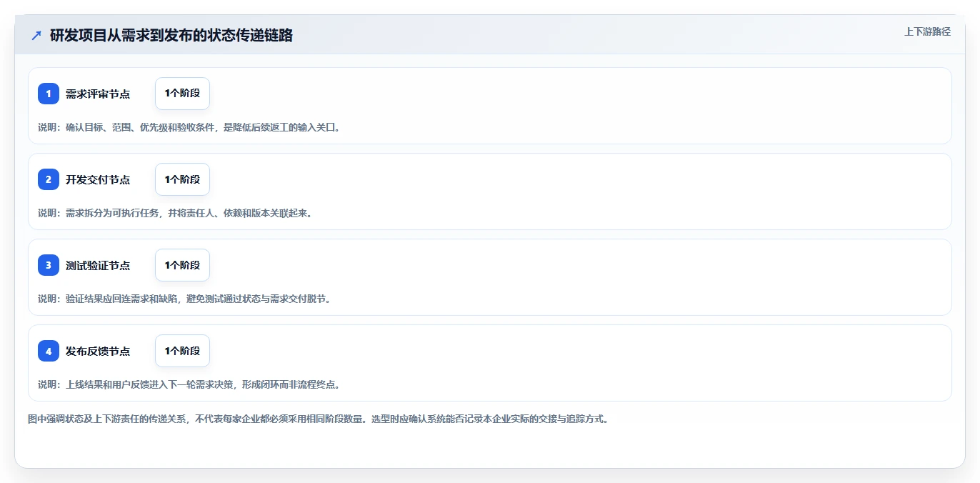Click the title '研发项目从需求到发布的状态传递链路'
This screenshot has width=980, height=483.
[171, 35]
